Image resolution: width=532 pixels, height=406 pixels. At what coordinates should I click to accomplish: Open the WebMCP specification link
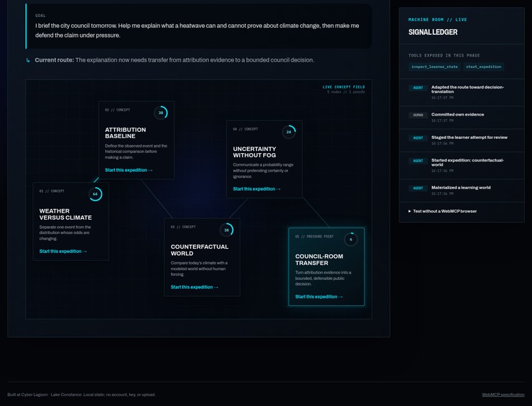tap(503, 395)
